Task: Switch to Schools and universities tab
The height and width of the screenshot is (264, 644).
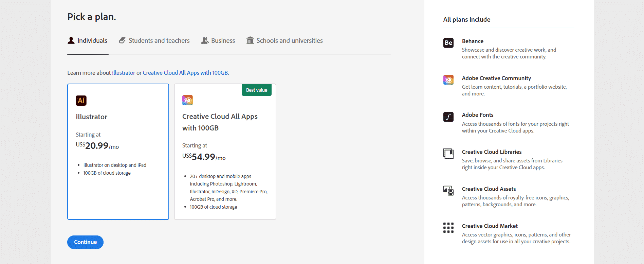Action: pyautogui.click(x=284, y=41)
